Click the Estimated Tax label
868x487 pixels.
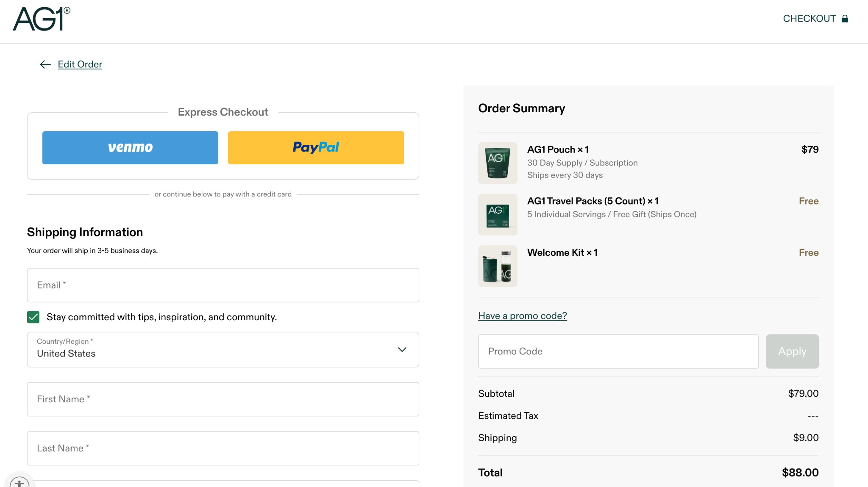click(x=508, y=416)
